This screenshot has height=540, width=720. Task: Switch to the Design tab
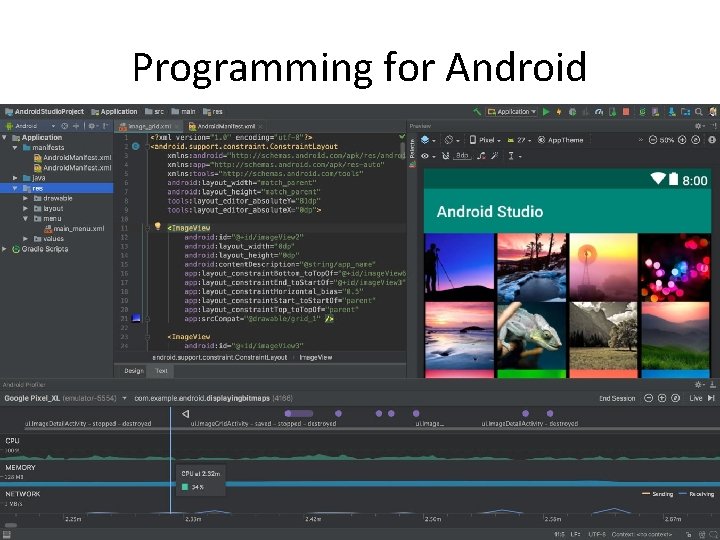point(134,371)
